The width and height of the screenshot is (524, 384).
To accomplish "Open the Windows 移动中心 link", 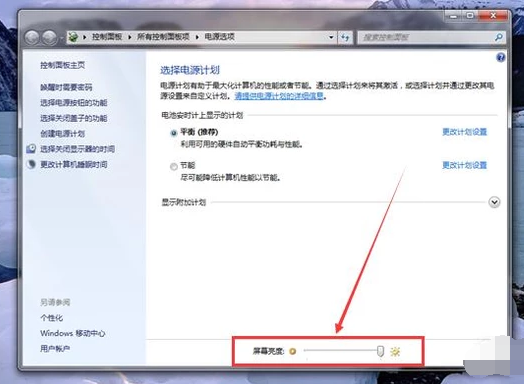I will coord(73,333).
